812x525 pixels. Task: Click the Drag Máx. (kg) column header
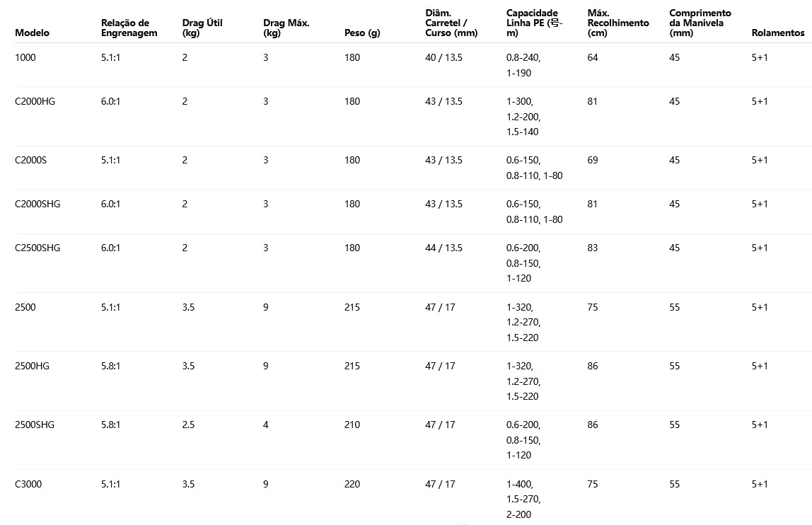pyautogui.click(x=286, y=28)
